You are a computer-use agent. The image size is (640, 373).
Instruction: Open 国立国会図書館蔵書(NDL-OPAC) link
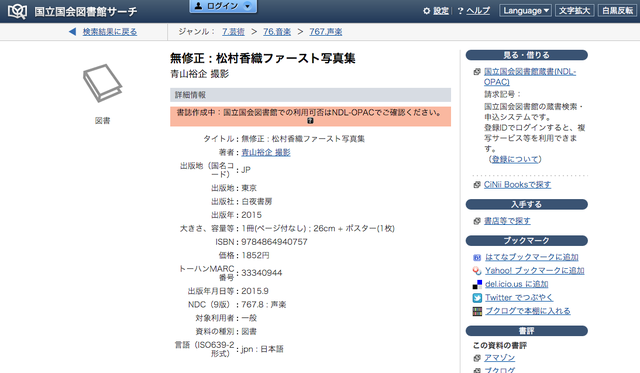click(x=530, y=77)
